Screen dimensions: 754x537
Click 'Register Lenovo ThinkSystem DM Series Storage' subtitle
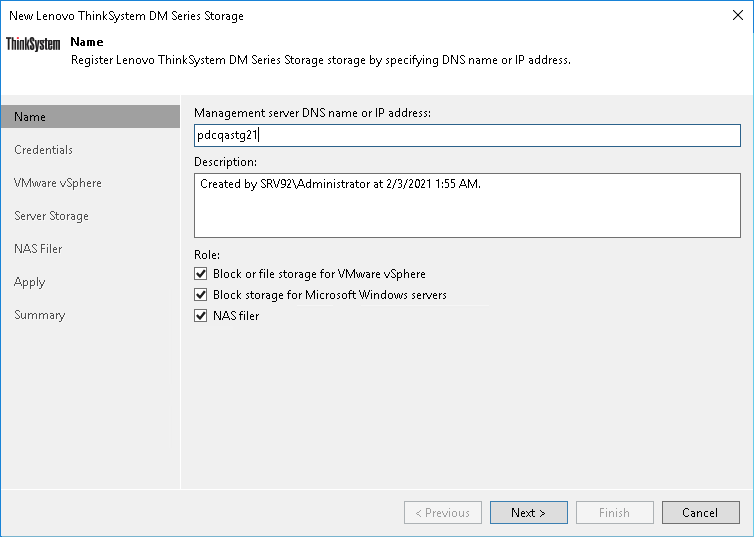(321, 60)
